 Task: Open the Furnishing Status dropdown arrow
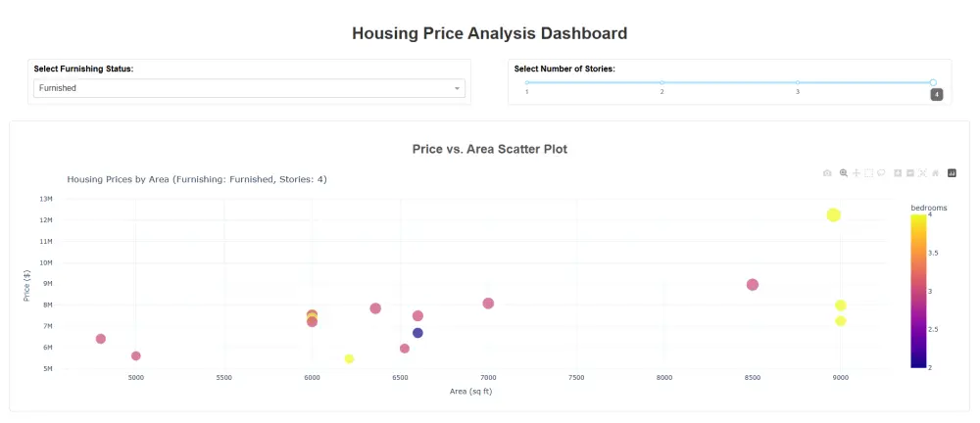click(x=457, y=88)
